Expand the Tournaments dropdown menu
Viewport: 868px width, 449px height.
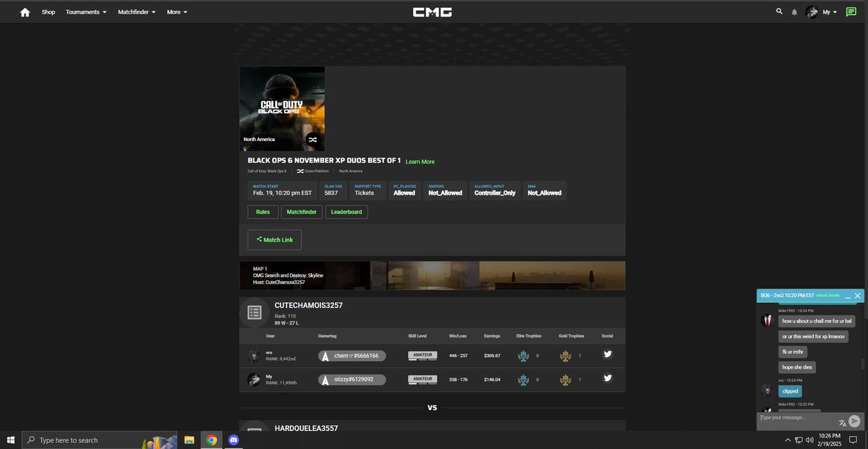(86, 12)
